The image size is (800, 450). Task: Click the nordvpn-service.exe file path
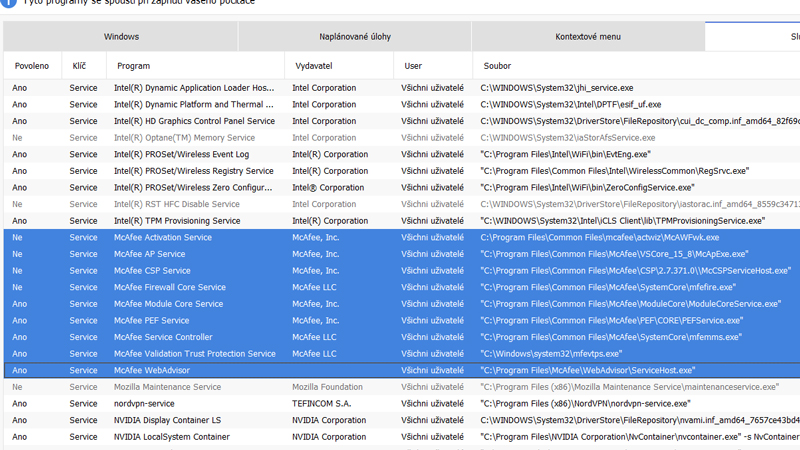(x=585, y=404)
